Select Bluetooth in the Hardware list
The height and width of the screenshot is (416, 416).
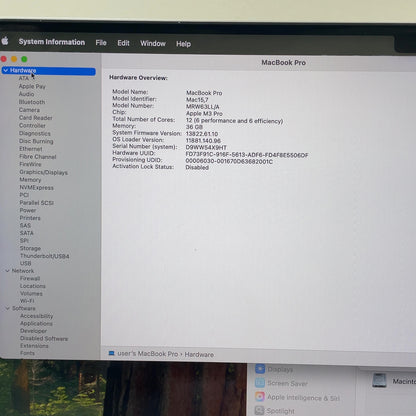(x=32, y=102)
